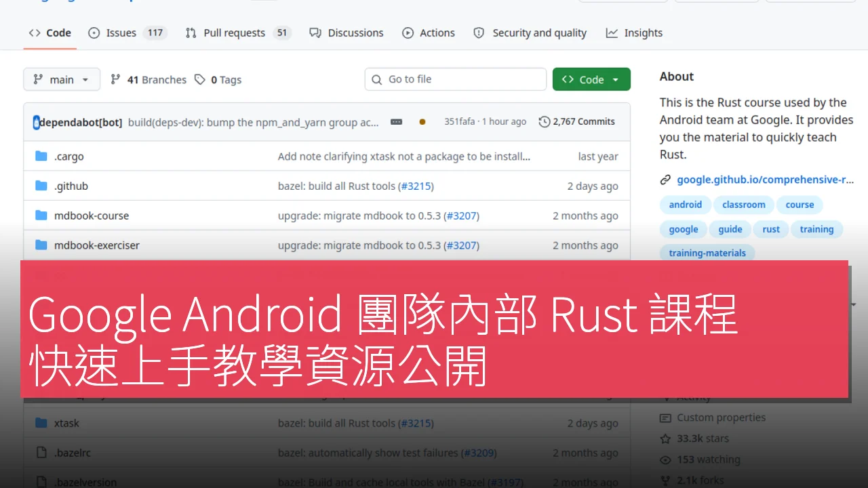Click the branch icon in main selector
Screen dimensions: 868x488
[x=38, y=79]
